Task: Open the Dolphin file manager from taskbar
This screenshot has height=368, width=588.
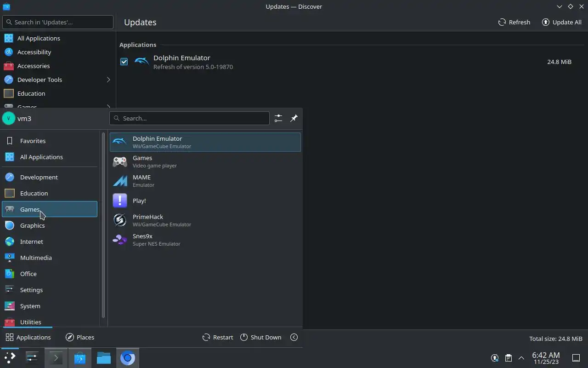Action: [x=104, y=358]
